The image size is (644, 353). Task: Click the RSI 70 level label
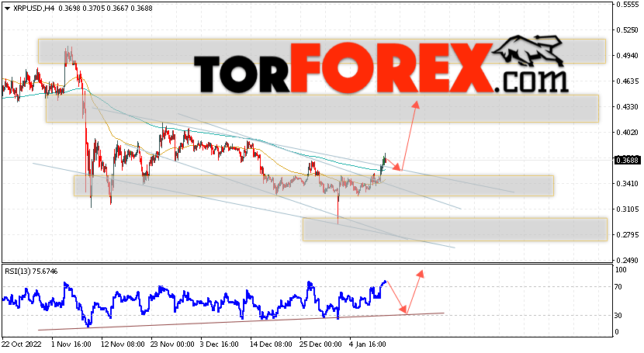click(x=620, y=287)
